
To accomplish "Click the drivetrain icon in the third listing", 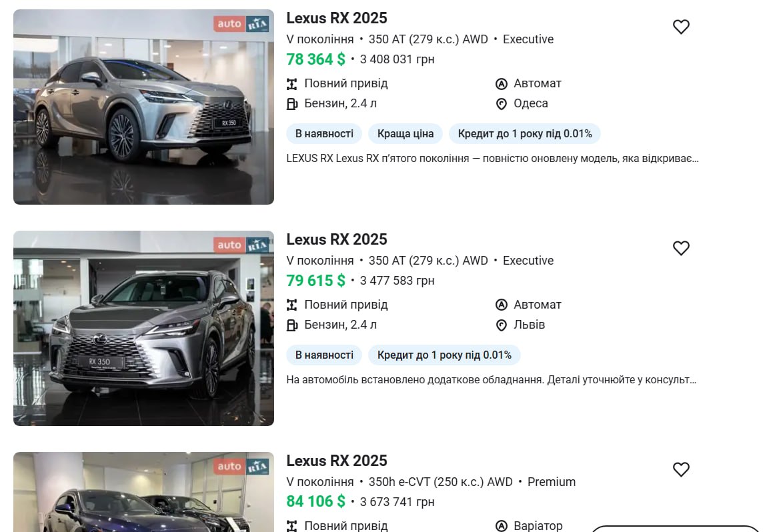I will pos(292,526).
